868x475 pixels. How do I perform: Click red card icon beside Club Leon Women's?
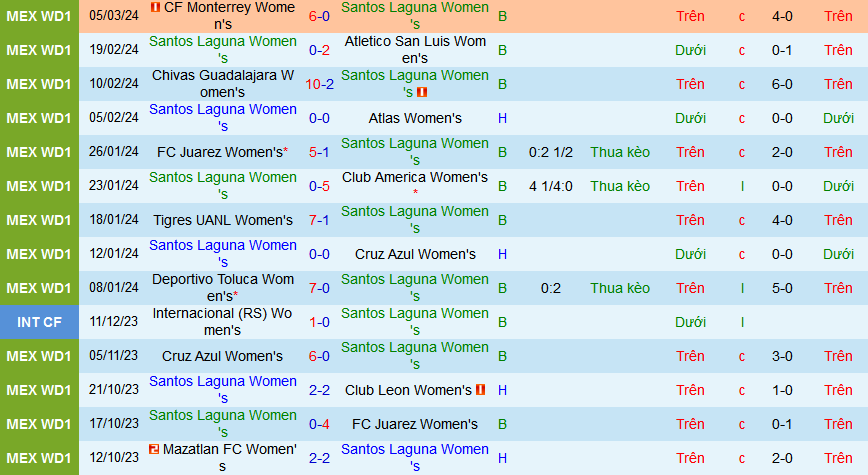pyautogui.click(x=480, y=390)
